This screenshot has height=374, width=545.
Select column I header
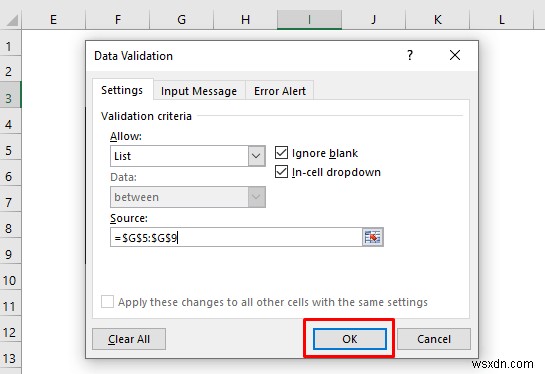[x=309, y=20]
